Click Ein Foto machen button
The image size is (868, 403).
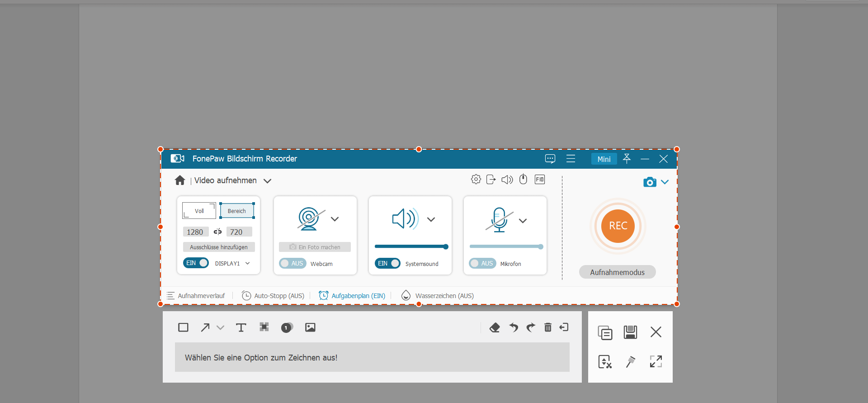[x=315, y=247]
